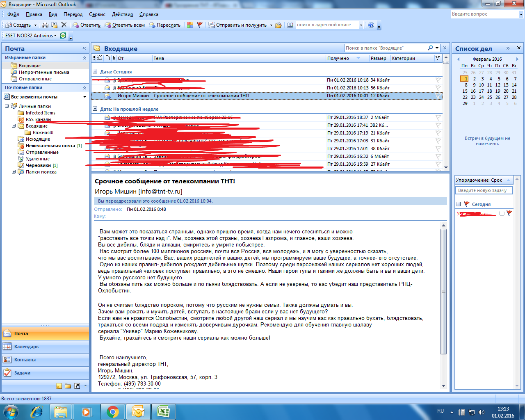Click the shortcuts icon at pane bottom

[77, 386]
